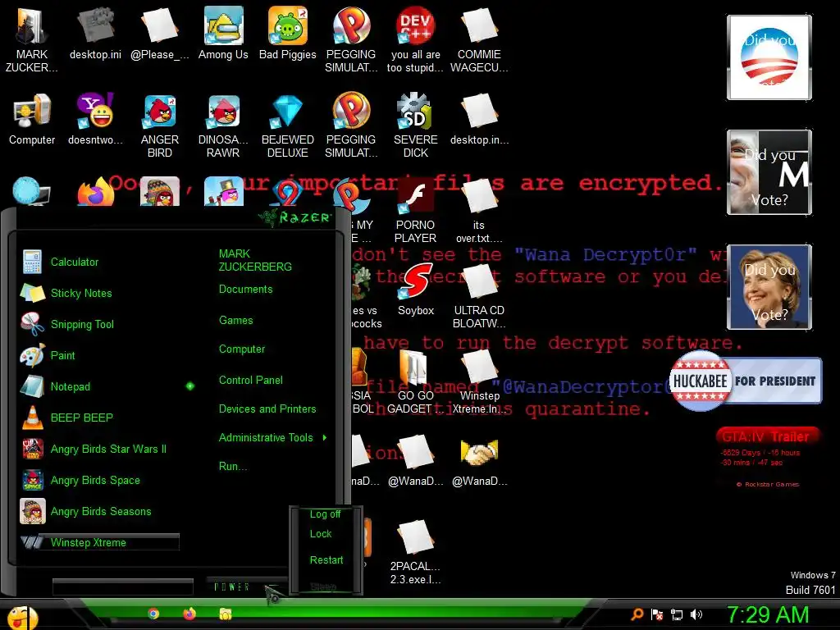Click the GTA:IV Trailer countdown gadget
Viewport: 840px width, 630px height.
(767, 457)
